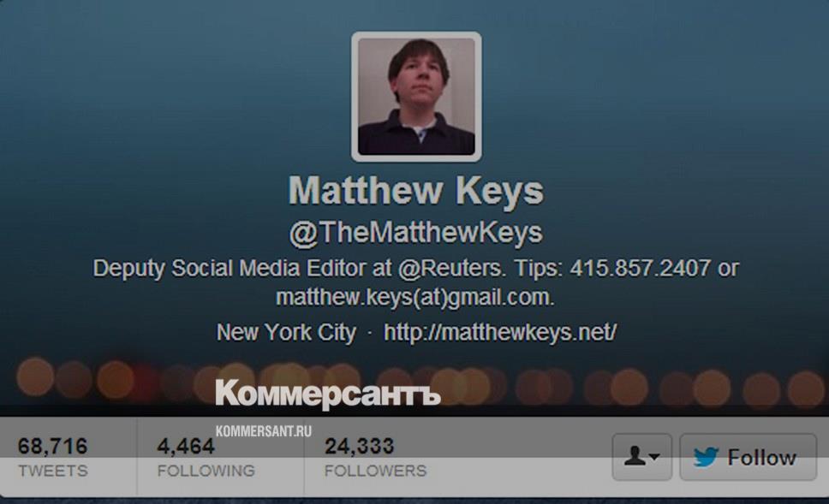The height and width of the screenshot is (504, 829).
Task: Open the user actions person icon
Action: tap(635, 455)
